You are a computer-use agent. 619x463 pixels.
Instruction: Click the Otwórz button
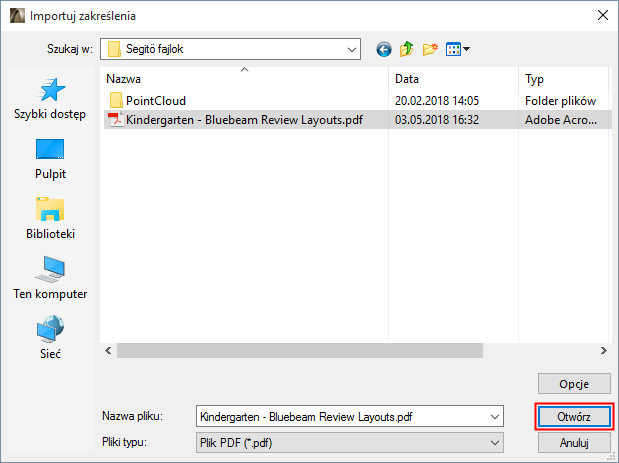click(574, 417)
